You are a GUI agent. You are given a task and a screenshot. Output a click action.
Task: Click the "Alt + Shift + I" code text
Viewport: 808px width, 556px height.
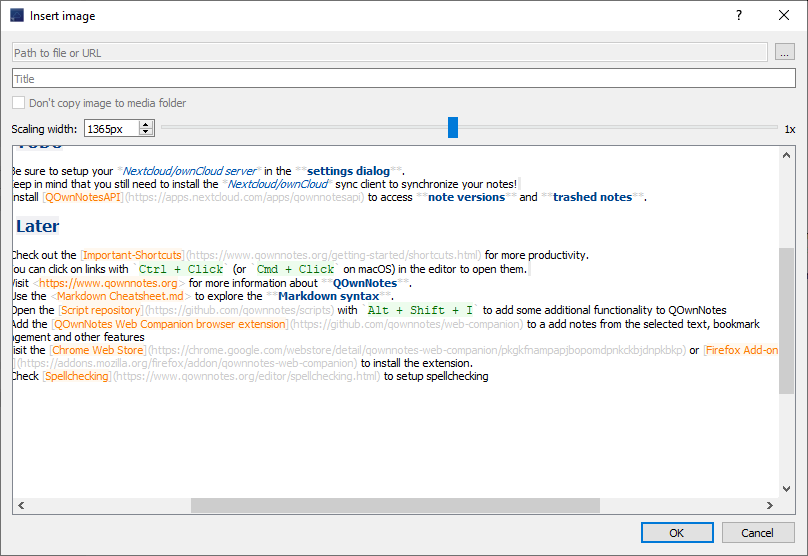(420, 310)
